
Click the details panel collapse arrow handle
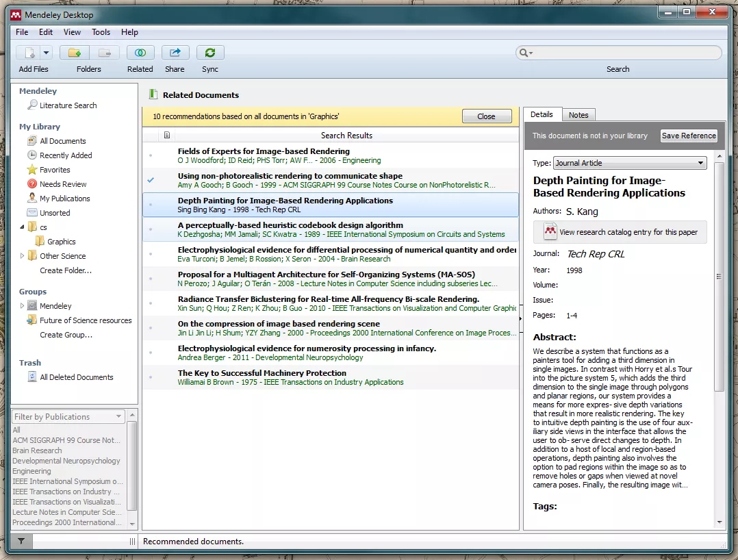pos(520,318)
